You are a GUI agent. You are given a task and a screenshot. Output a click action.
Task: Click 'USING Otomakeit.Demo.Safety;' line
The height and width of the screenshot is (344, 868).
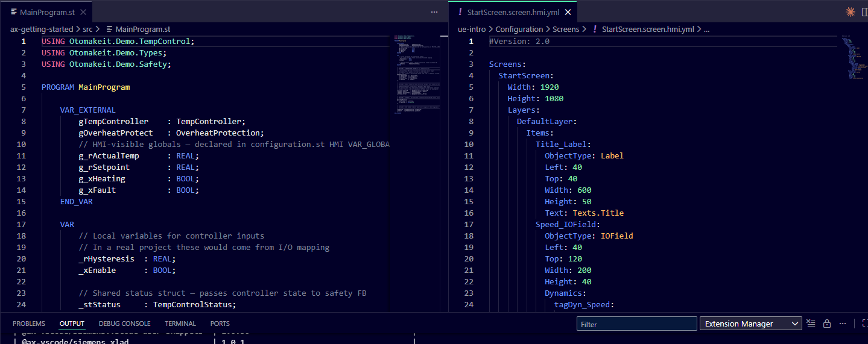coord(106,64)
